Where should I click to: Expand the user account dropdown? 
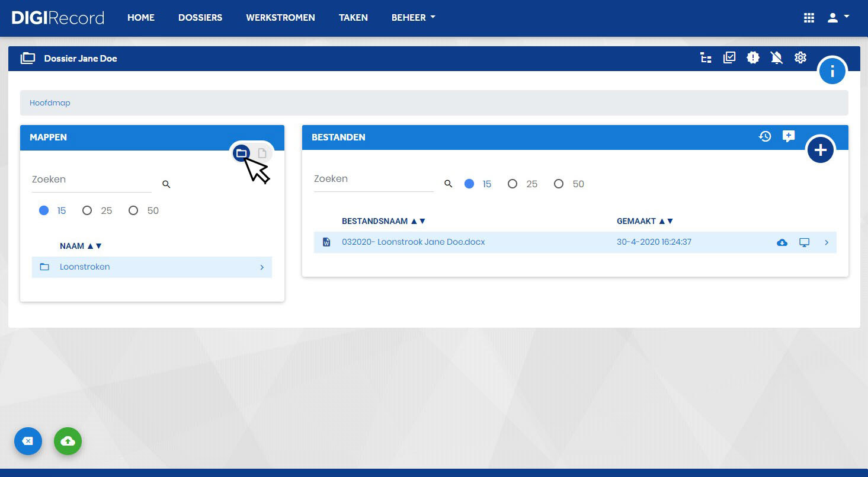click(x=838, y=18)
